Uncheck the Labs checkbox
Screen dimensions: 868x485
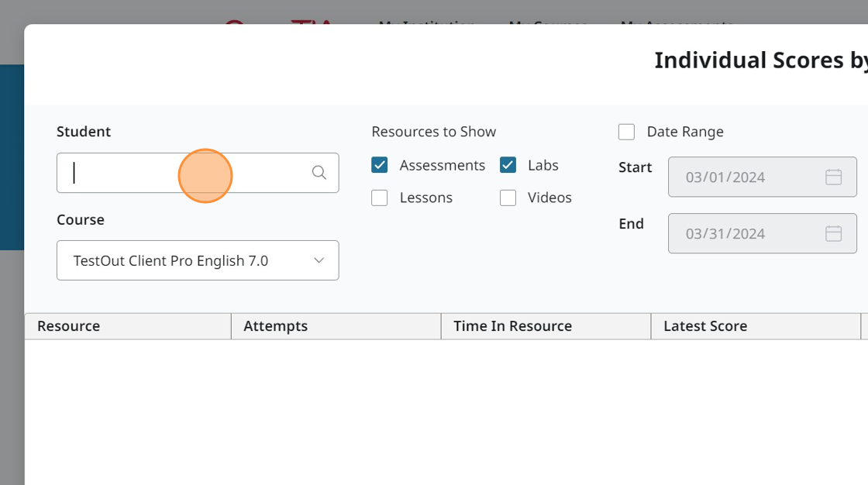click(508, 165)
